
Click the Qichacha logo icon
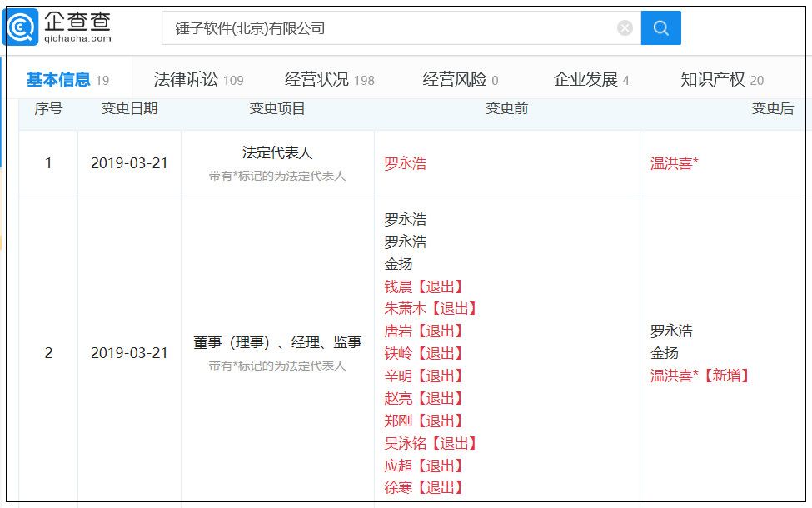pos(22,27)
